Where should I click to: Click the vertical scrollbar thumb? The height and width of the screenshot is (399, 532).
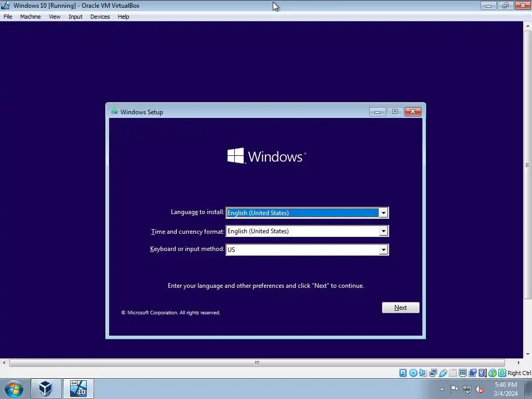tap(528, 165)
